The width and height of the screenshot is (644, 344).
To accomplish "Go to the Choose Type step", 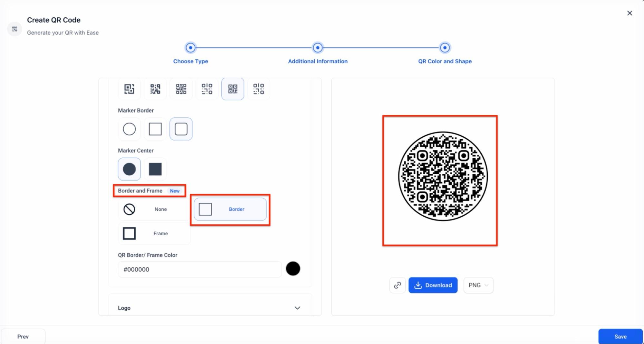I will (x=191, y=48).
